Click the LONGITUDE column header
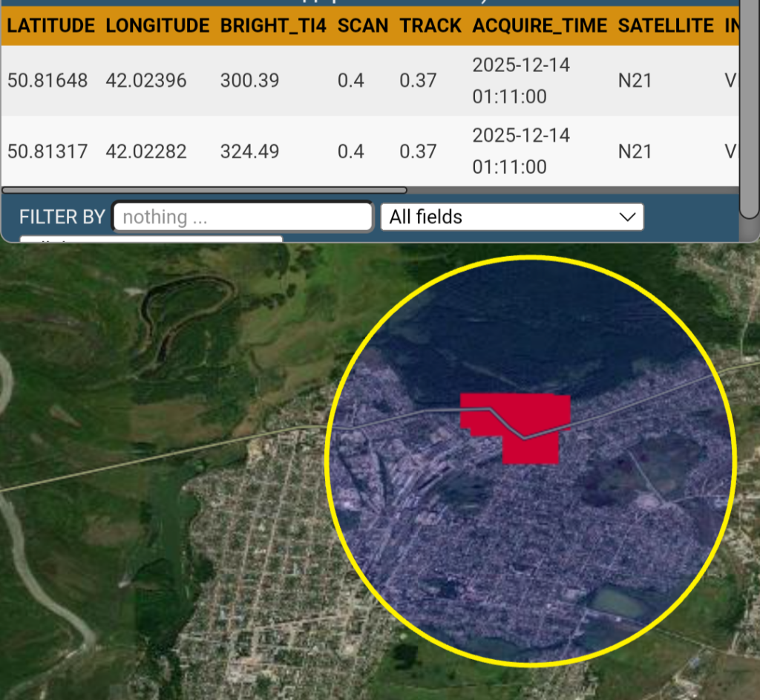 coord(157,26)
